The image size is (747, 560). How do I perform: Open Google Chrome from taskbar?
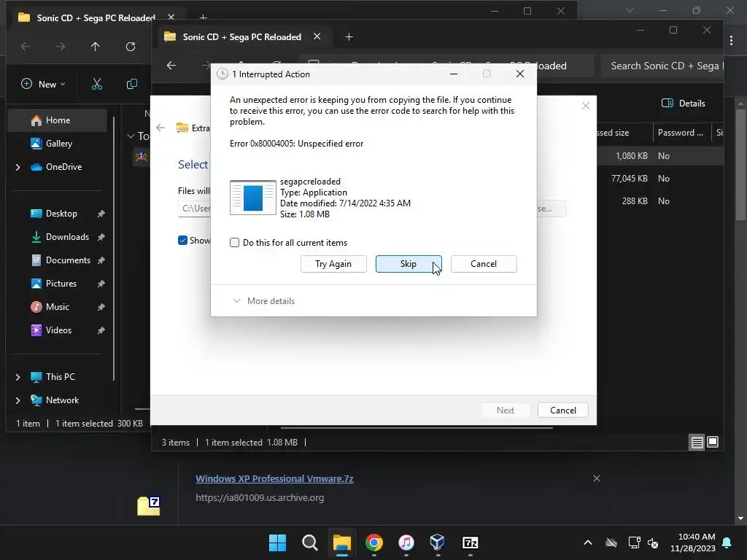point(374,542)
